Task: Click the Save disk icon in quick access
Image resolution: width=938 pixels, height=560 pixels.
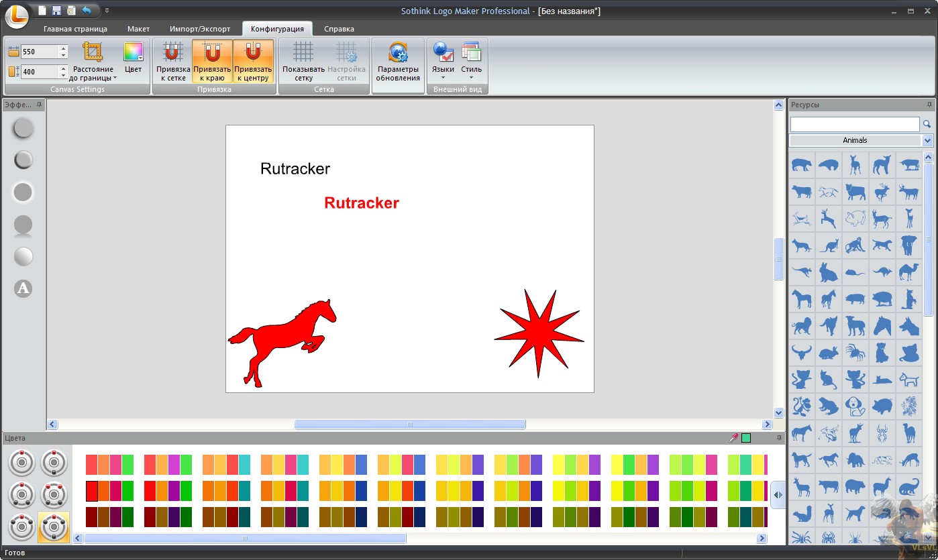Action: [56, 10]
